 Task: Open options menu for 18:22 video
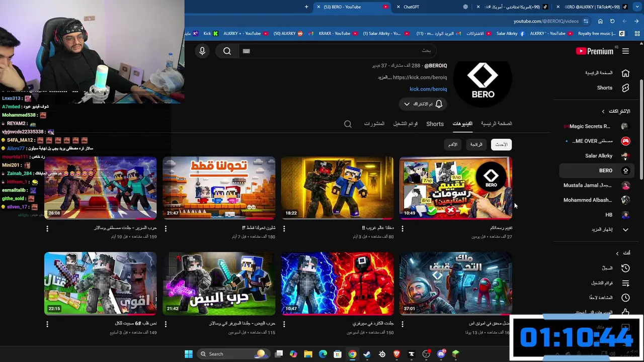tap(284, 229)
